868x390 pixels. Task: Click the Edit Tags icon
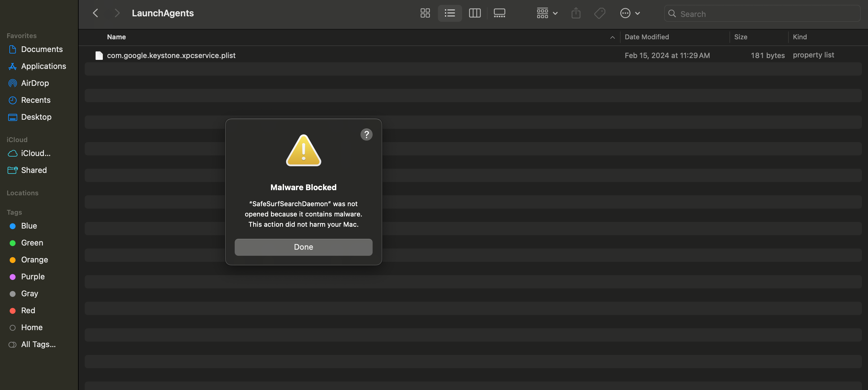599,13
